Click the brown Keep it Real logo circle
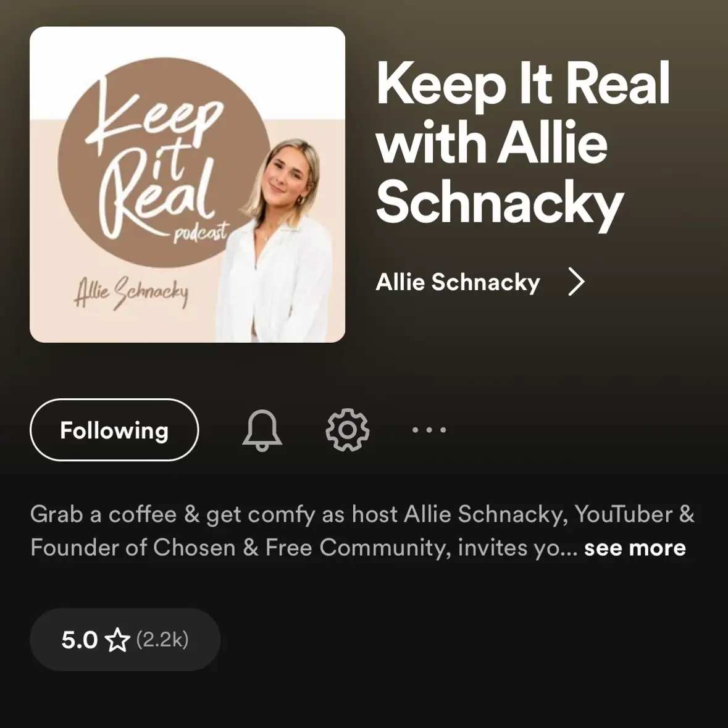 tap(164, 162)
